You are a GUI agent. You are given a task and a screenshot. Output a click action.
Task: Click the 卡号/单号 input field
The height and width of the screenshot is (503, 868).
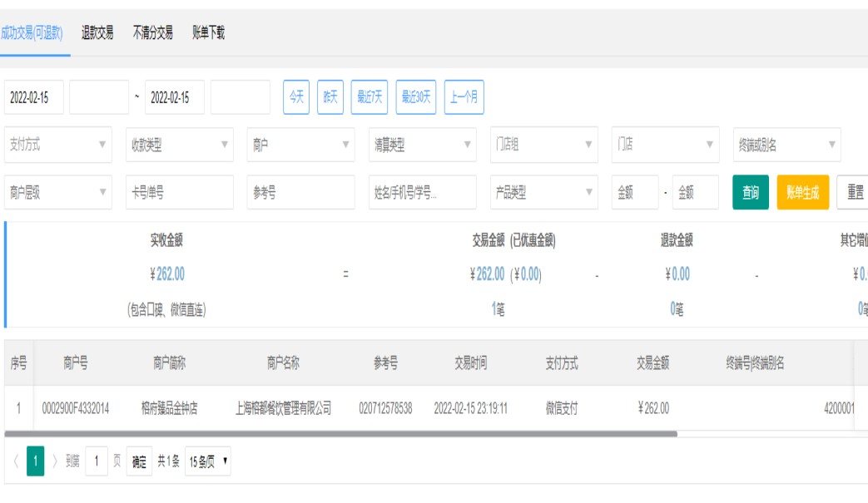[x=178, y=192]
